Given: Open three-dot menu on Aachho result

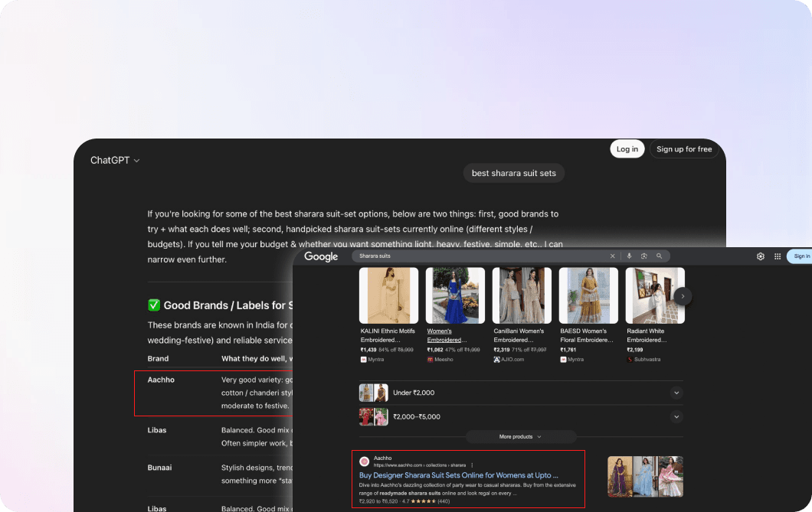Looking at the screenshot, I should (x=473, y=465).
